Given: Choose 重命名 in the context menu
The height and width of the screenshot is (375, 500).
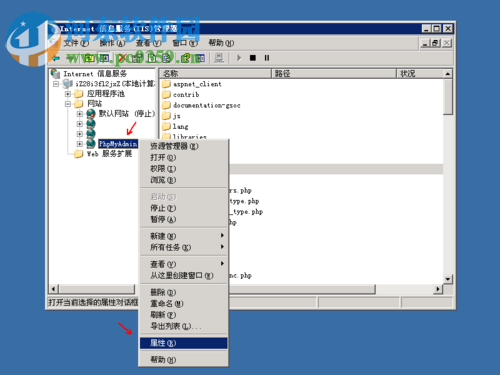Looking at the screenshot, I should pyautogui.click(x=183, y=304).
